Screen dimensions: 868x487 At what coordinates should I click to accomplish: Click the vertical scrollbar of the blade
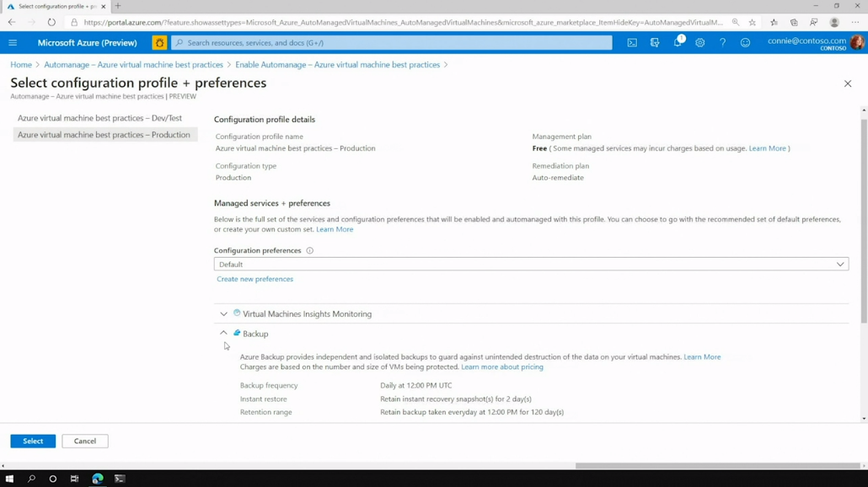point(864,222)
